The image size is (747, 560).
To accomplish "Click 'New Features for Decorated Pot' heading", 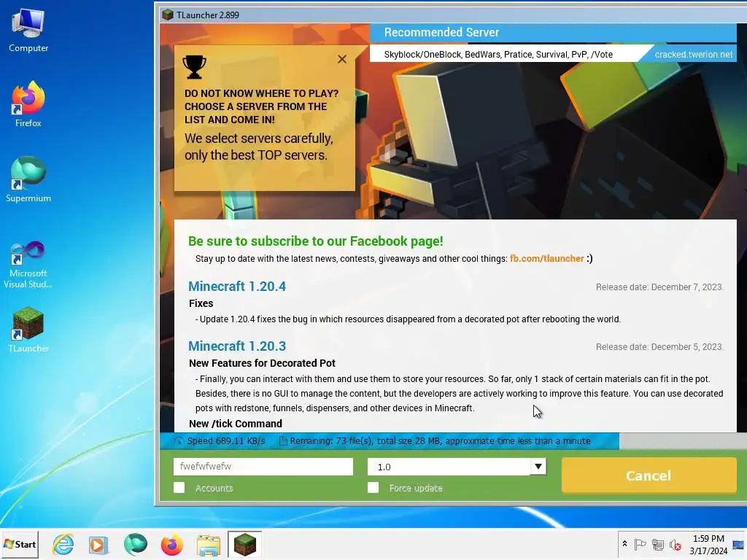I will point(262,363).
